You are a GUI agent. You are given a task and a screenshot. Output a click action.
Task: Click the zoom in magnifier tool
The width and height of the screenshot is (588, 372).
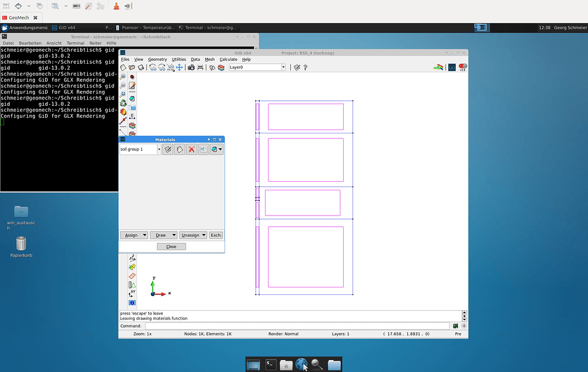pos(123,76)
